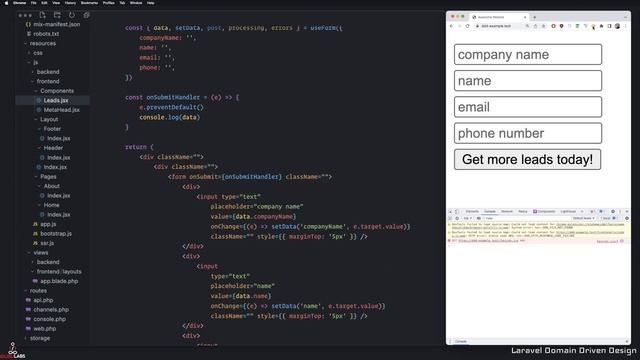The height and width of the screenshot is (360, 640).
Task: Click the red Opera-style extension icon
Action: pyautogui.click(x=553, y=26)
